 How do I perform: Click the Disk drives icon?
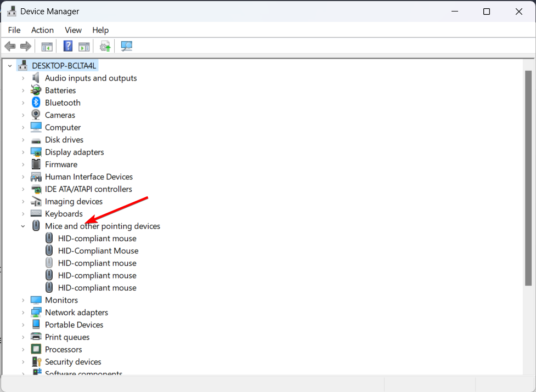pyautogui.click(x=36, y=140)
